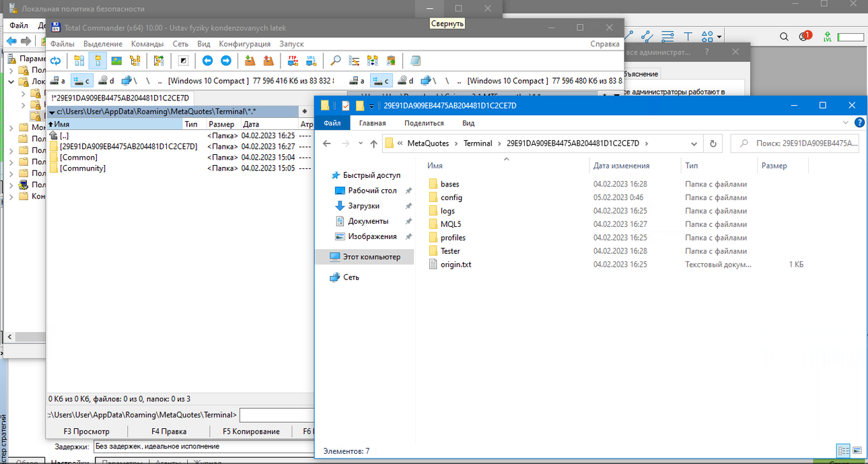Screen dimensions: 868x464
Task: Select drive a in left Total Commander panel
Action: pos(58,81)
